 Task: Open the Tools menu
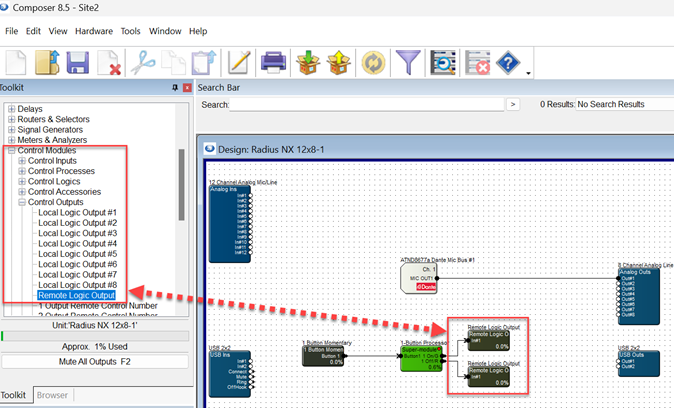[x=131, y=31]
